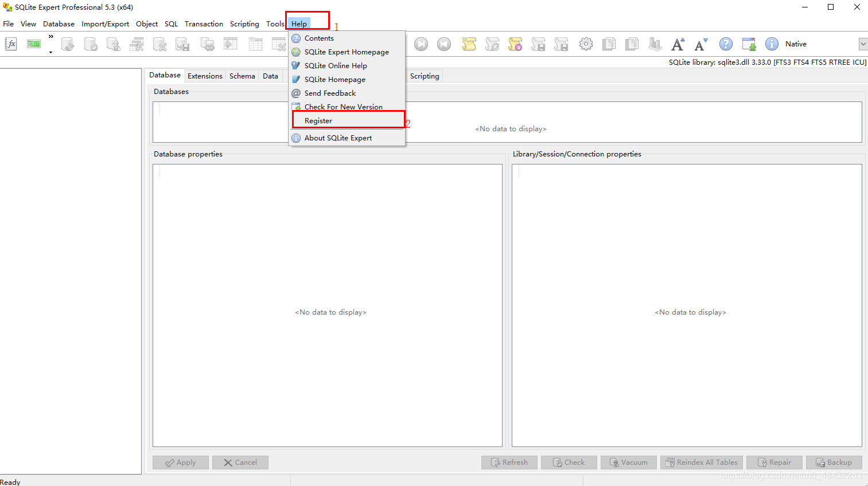Click the grey bar chart toolbar icon
Image resolution: width=868 pixels, height=486 pixels.
[x=655, y=44]
